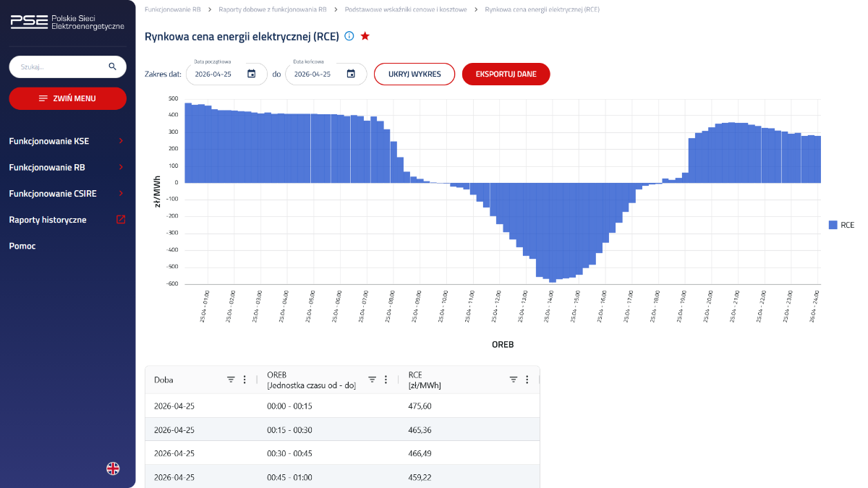The height and width of the screenshot is (488, 868).
Task: Expand Funkcjonowanie KSE menu
Action: [67, 141]
